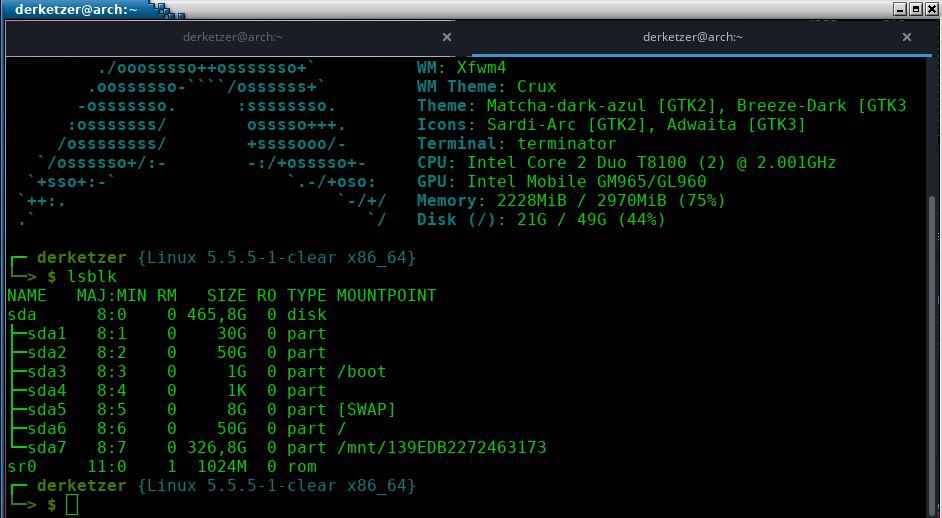The image size is (942, 518).
Task: Click the Disk (/) 21G / 49G line
Action: tap(541, 220)
